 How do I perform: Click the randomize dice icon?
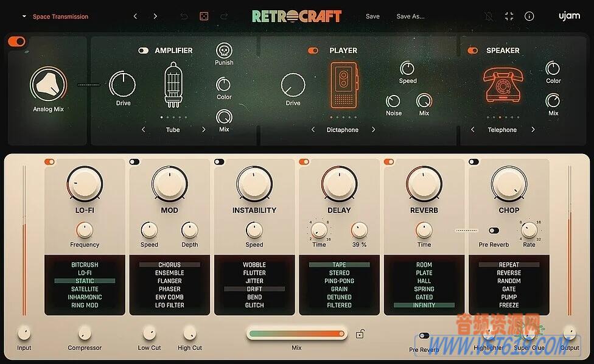(x=204, y=16)
